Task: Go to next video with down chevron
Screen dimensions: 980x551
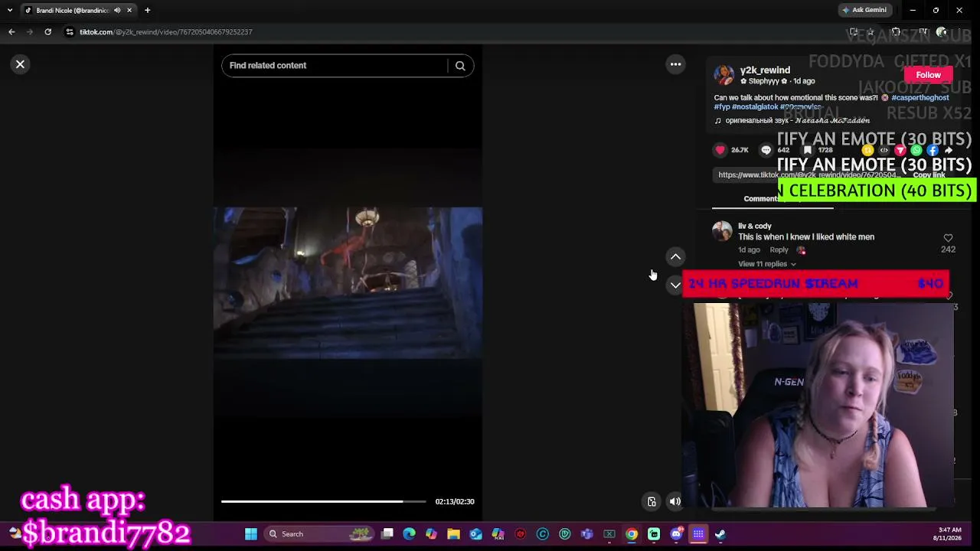Action: click(675, 285)
